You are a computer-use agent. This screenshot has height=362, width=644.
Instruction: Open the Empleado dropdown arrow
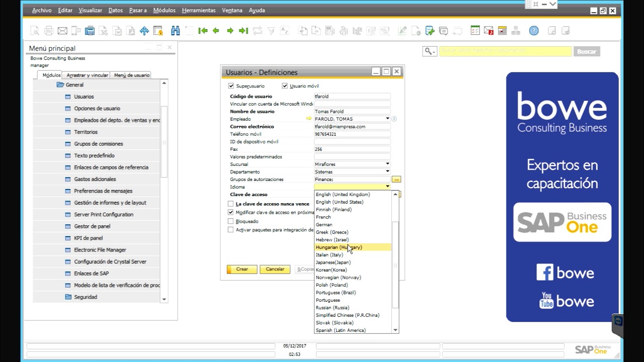(x=387, y=119)
